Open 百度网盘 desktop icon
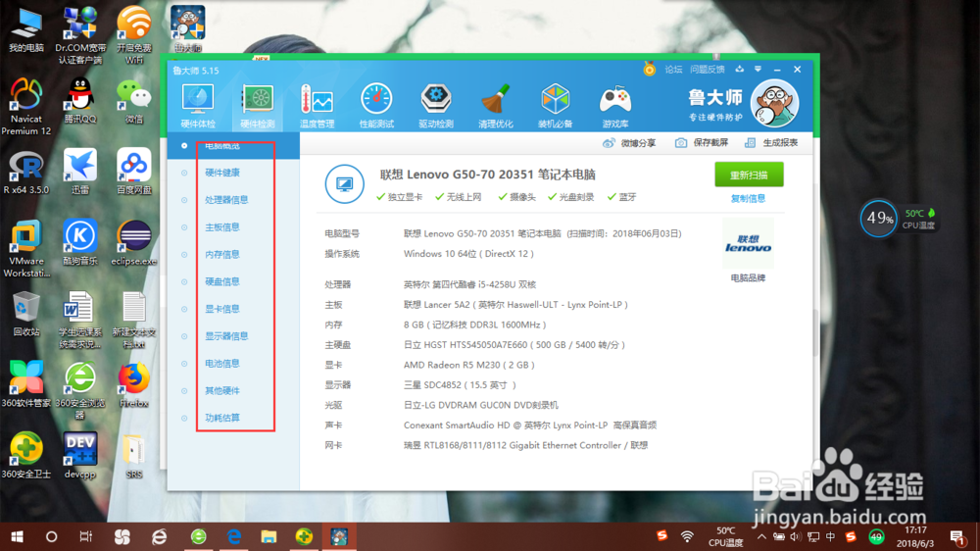980x551 pixels. [x=133, y=172]
